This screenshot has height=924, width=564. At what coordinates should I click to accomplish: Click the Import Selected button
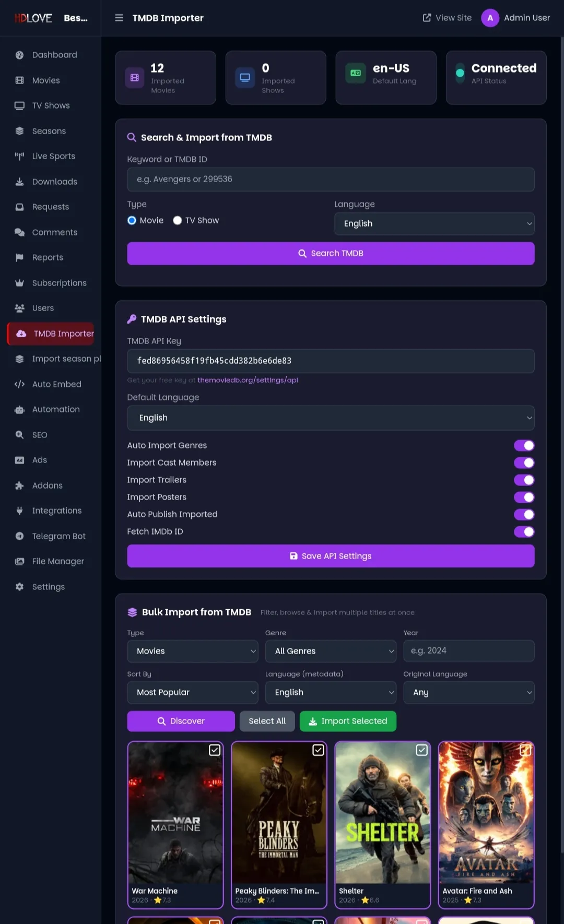coord(348,721)
